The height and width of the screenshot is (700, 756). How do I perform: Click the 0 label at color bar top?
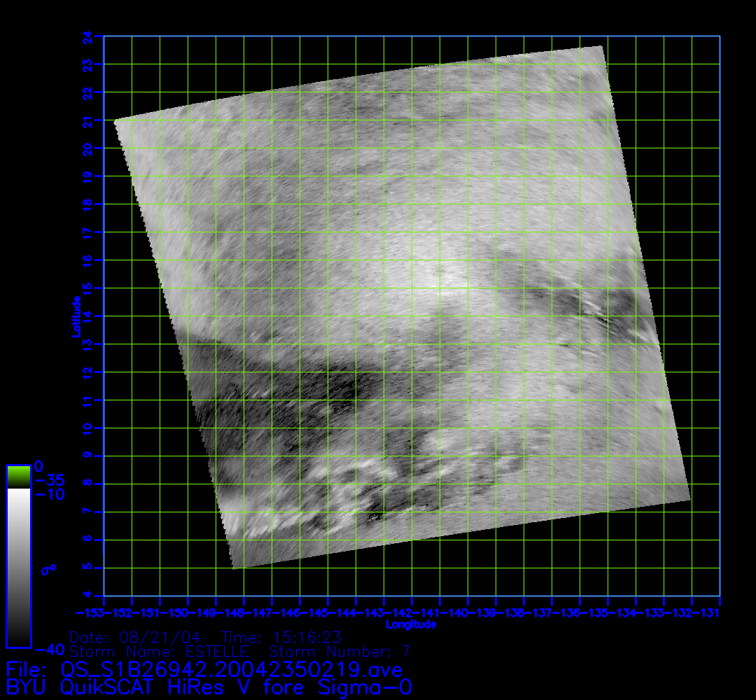tap(39, 466)
